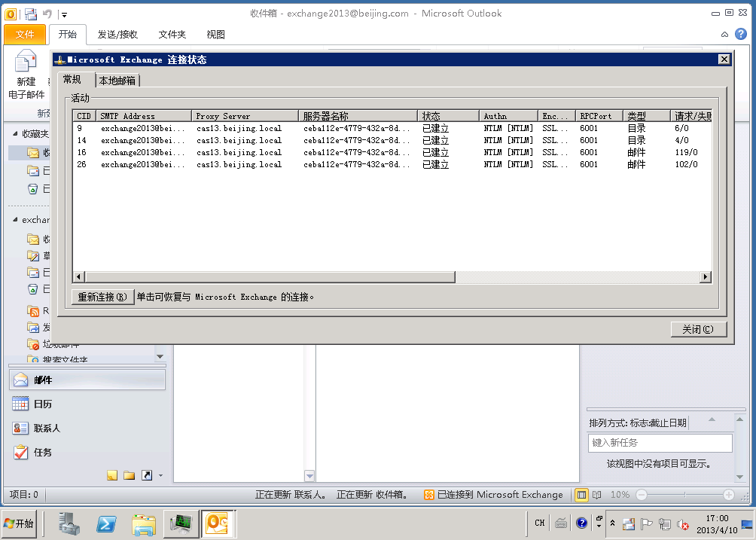Sort by the Proxy Server column header

click(245, 116)
